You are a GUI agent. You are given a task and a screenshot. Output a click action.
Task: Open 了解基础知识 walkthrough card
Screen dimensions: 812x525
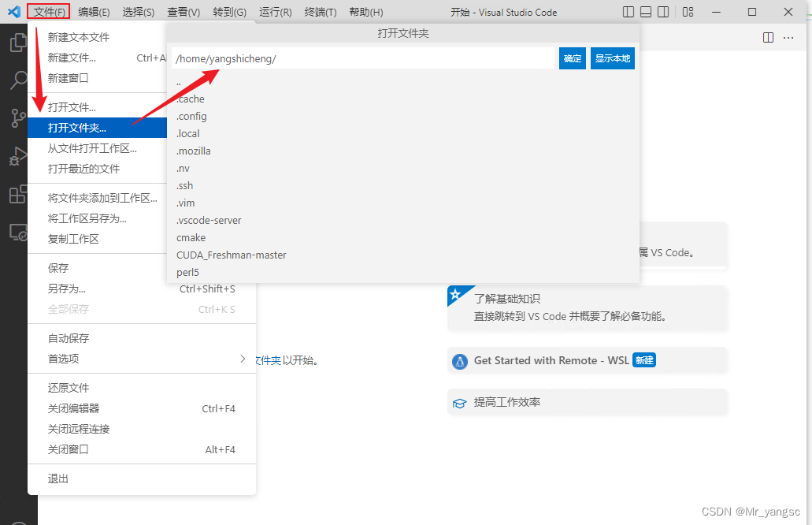click(588, 308)
